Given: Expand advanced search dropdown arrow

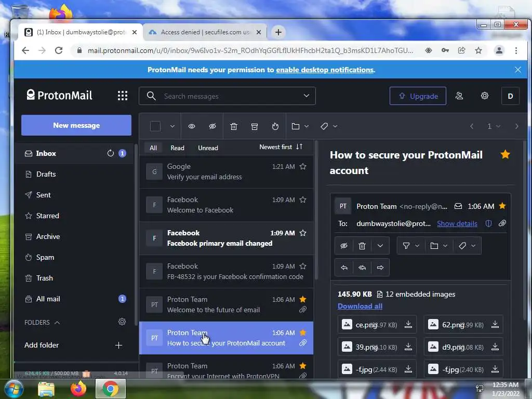Looking at the screenshot, I should [x=307, y=96].
